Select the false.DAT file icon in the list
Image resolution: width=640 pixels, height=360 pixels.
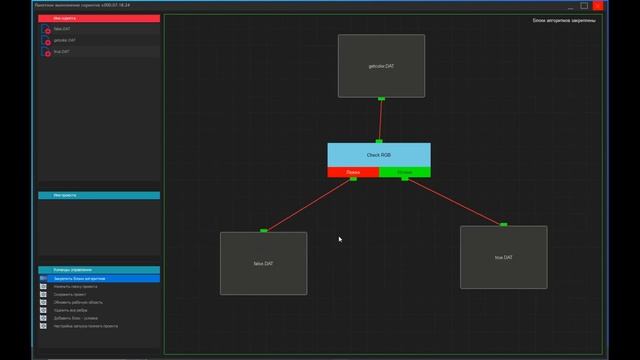pos(46,29)
